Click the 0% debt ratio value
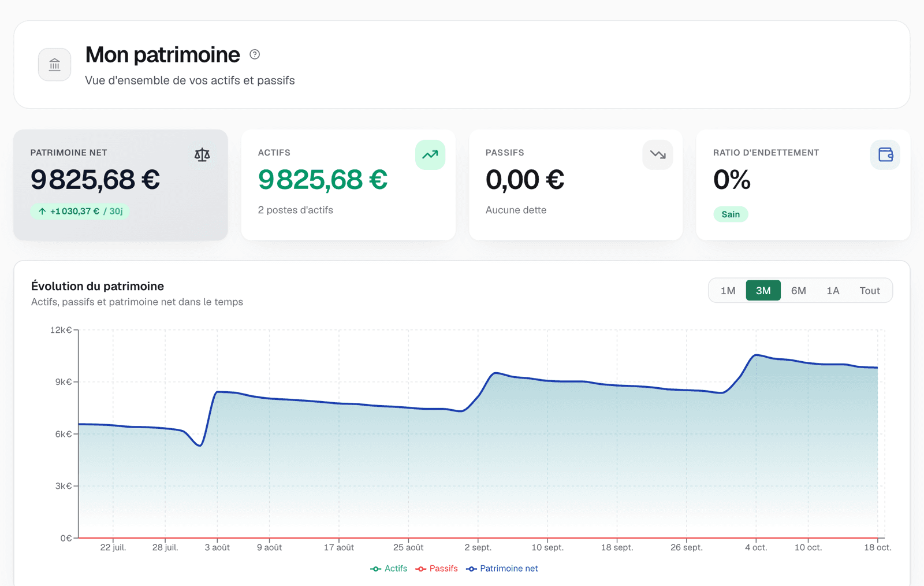This screenshot has height=586, width=924. (732, 180)
